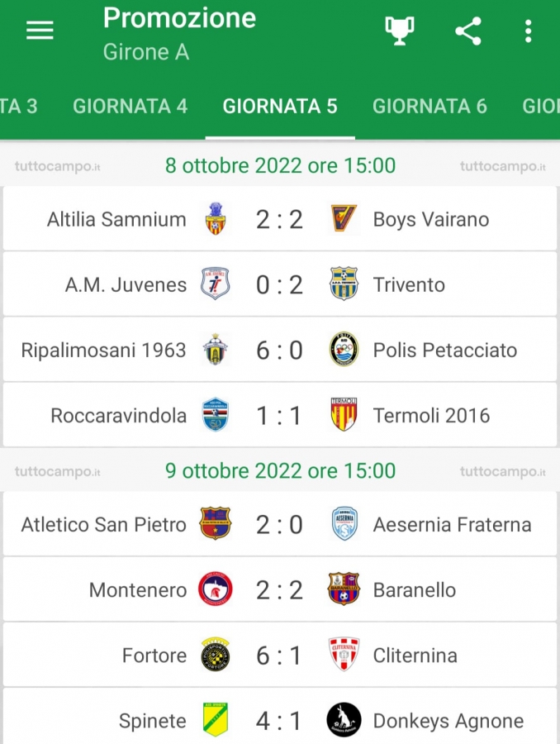Tap the Fortore team crest

coord(216,655)
